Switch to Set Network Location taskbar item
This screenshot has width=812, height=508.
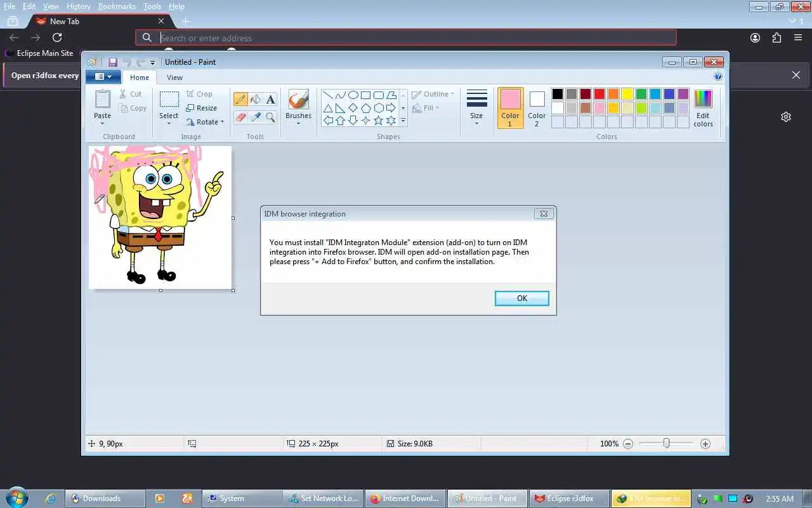pos(324,498)
